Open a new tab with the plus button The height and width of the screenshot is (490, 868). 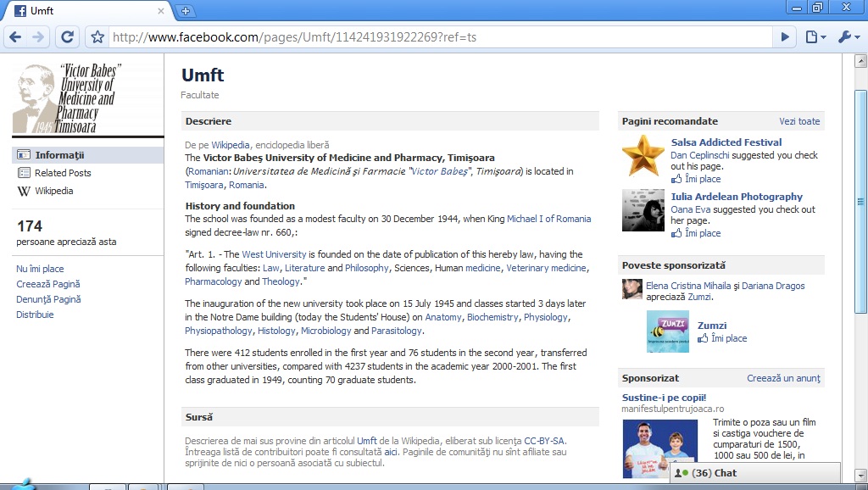pyautogui.click(x=186, y=10)
